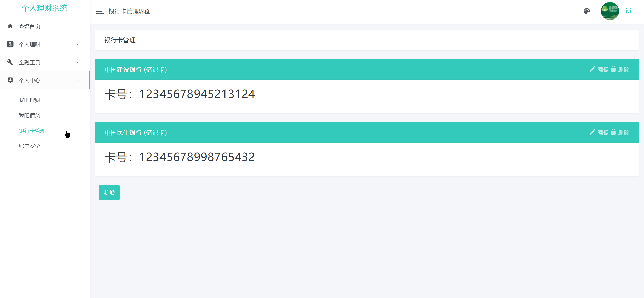This screenshot has height=298, width=644.
Task: Collapse the 个人中心 submenu chevron
Action: click(x=77, y=80)
